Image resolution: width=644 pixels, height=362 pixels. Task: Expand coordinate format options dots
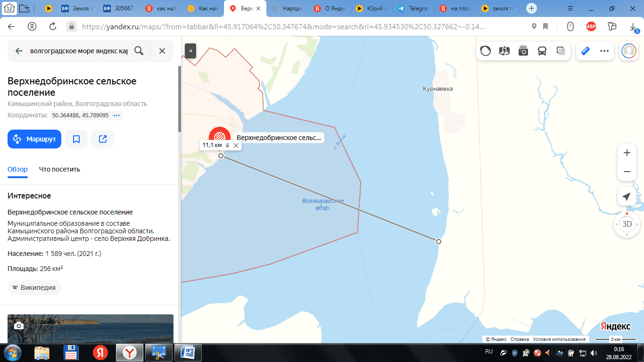[x=116, y=115]
